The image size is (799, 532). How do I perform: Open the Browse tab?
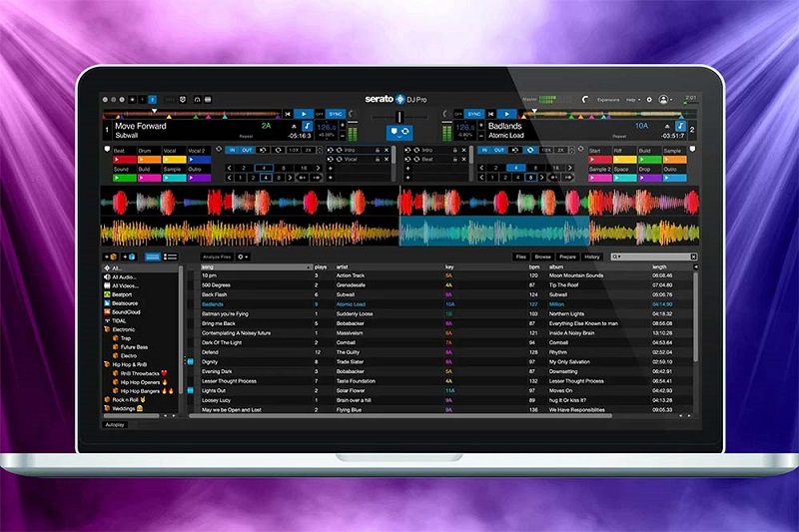tap(542, 258)
